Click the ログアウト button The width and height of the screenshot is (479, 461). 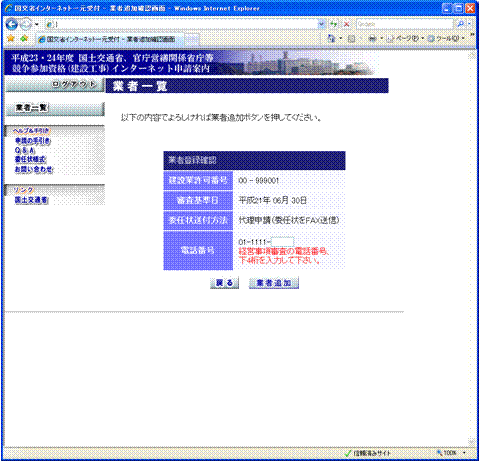55,85
